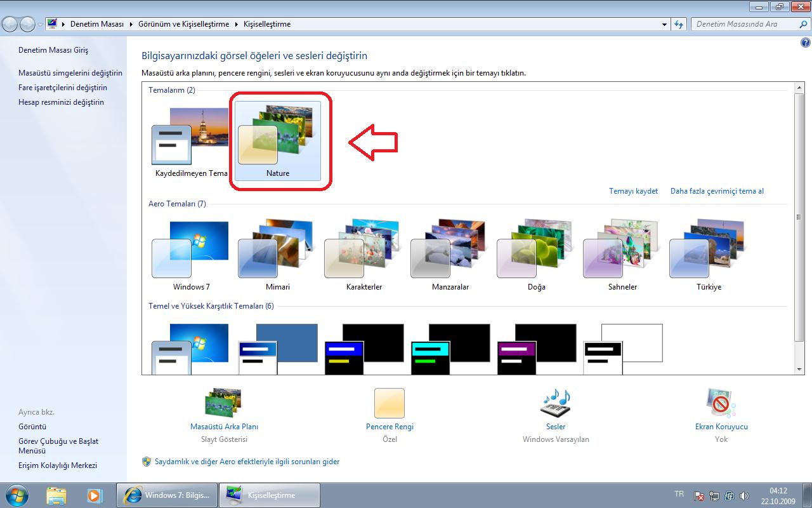This screenshot has width=812, height=508.
Task: Click the theme list scroll up arrow
Action: tap(799, 87)
